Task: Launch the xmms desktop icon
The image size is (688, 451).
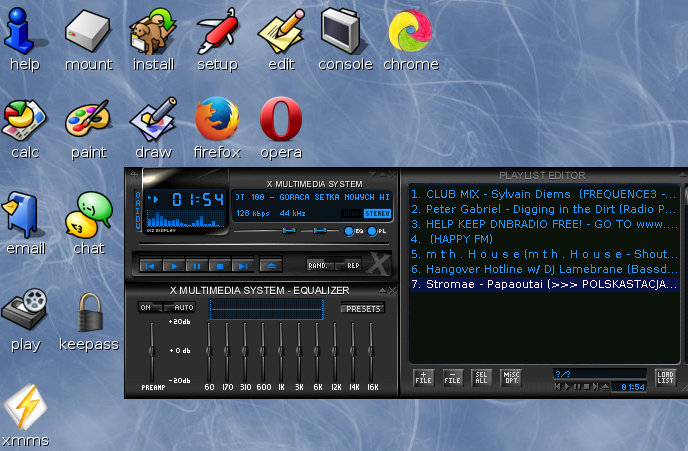Action: pos(25,415)
